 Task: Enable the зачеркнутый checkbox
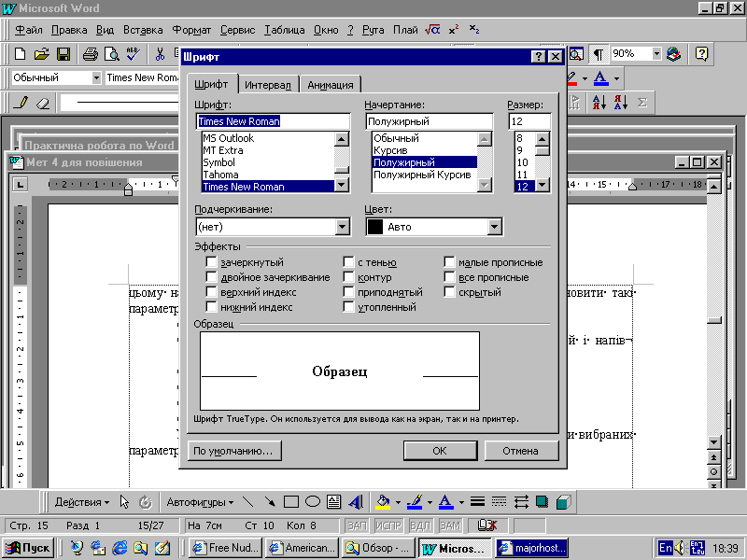[211, 262]
